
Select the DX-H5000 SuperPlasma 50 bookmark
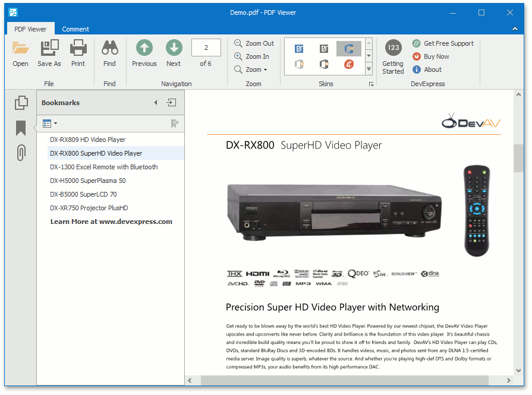[88, 181]
